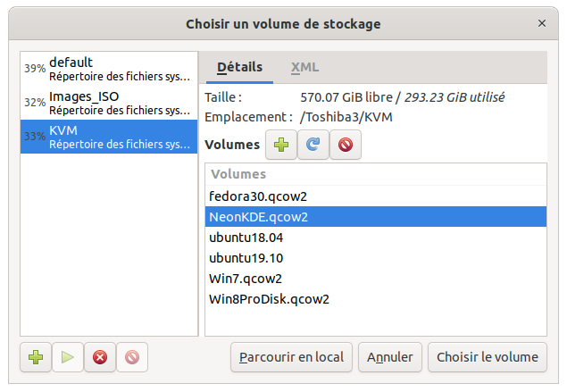Add a new storage pool
The image size is (567, 392).
click(x=36, y=357)
